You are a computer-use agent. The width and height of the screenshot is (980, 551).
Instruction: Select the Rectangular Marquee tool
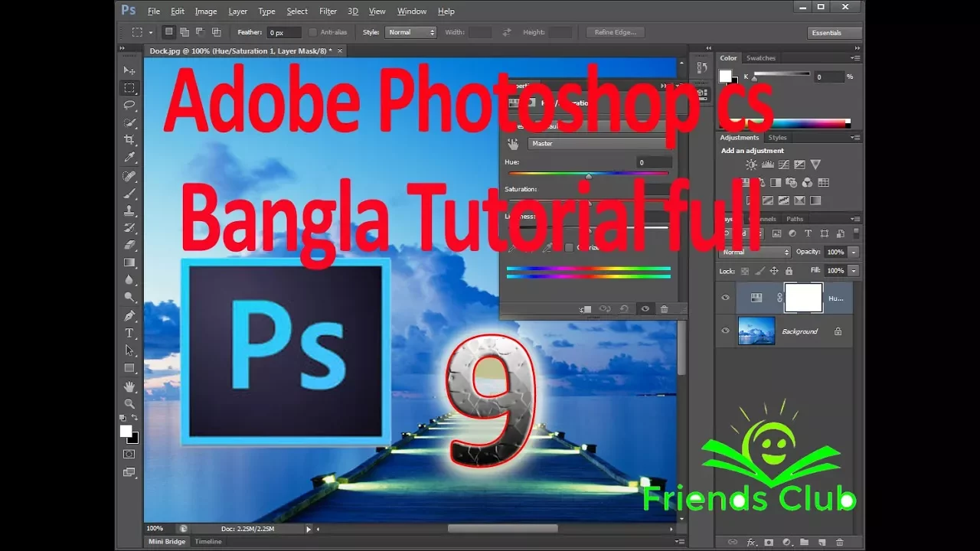click(x=129, y=88)
